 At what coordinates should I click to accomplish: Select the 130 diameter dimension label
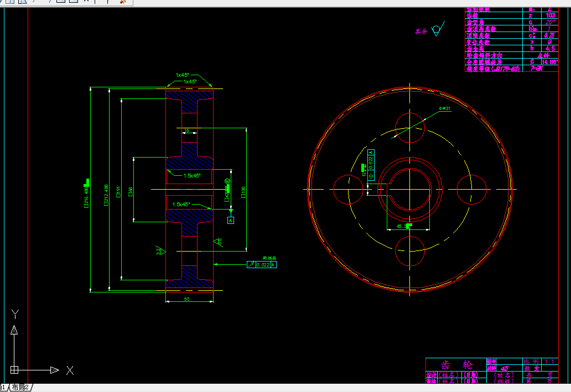coord(243,192)
